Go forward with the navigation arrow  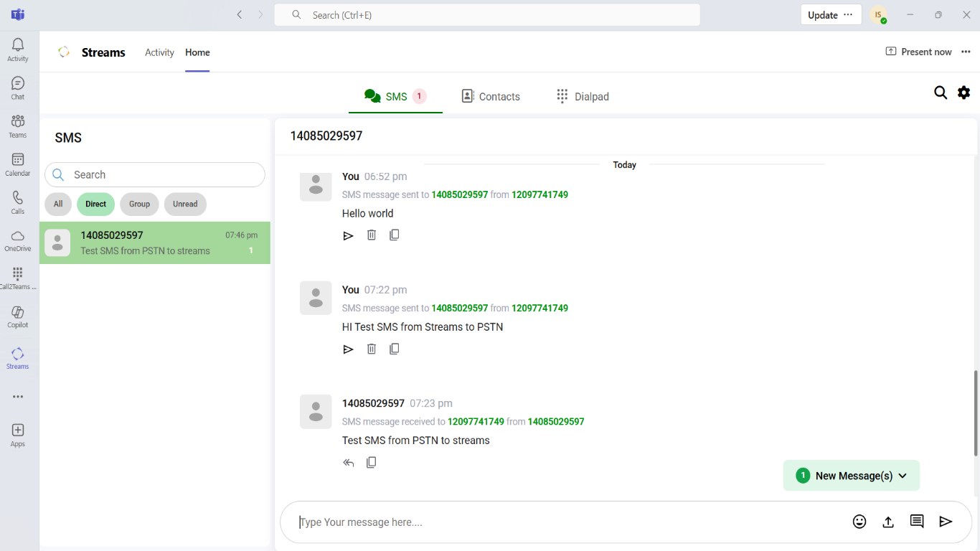pyautogui.click(x=260, y=14)
